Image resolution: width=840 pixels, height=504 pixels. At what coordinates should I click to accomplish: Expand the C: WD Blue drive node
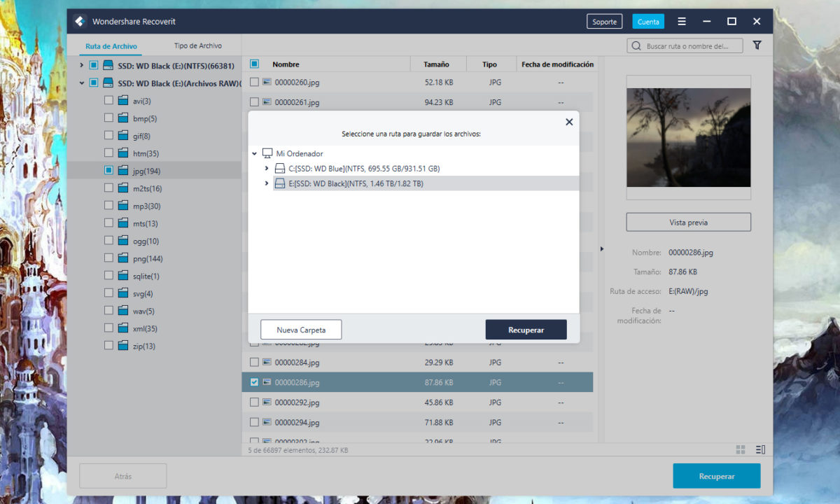267,169
